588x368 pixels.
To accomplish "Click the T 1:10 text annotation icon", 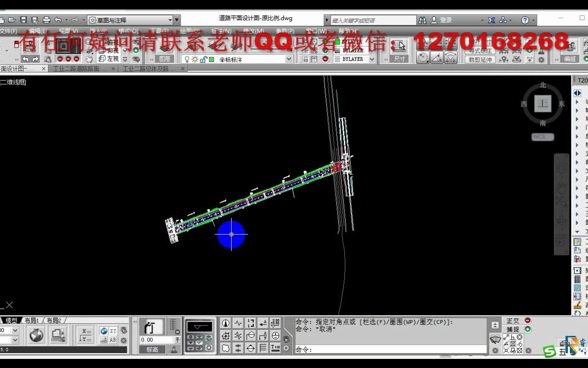I will 275,348.
